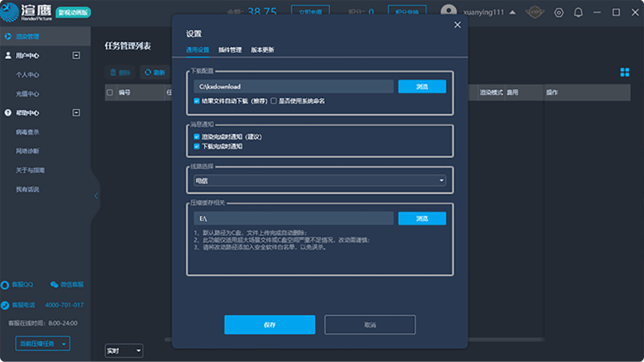This screenshot has width=644, height=362.
Task: Collapse the sidebar with the left arrow handle
Action: click(96, 195)
